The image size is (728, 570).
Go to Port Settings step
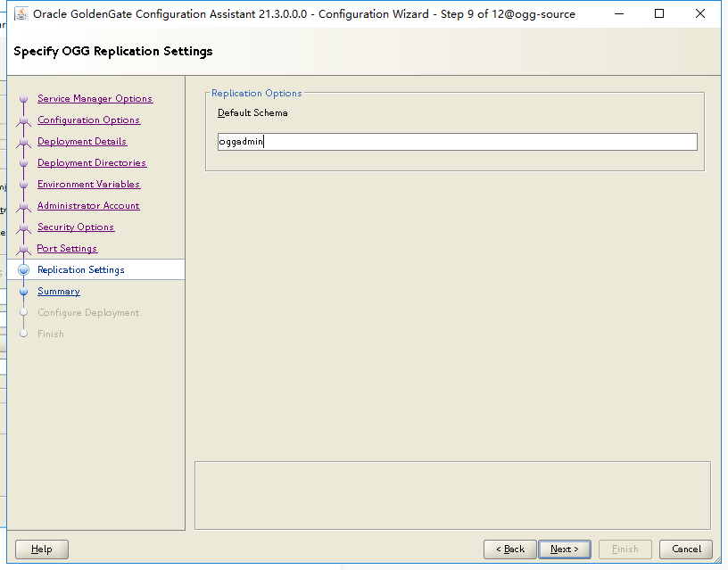(x=67, y=248)
